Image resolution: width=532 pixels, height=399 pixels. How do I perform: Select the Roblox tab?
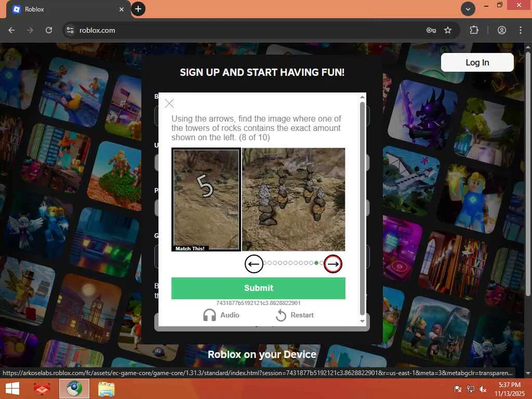point(68,9)
